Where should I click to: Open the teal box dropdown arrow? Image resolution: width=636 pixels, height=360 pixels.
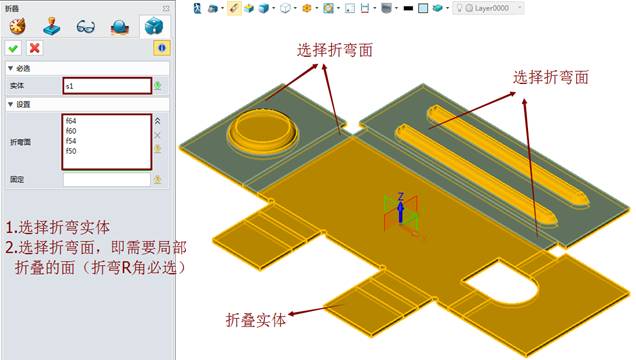tap(447, 8)
